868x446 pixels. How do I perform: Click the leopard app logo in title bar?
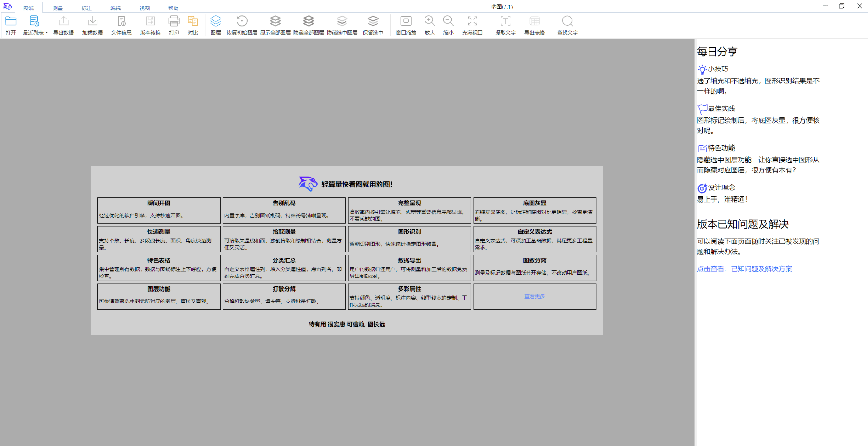[8, 7]
